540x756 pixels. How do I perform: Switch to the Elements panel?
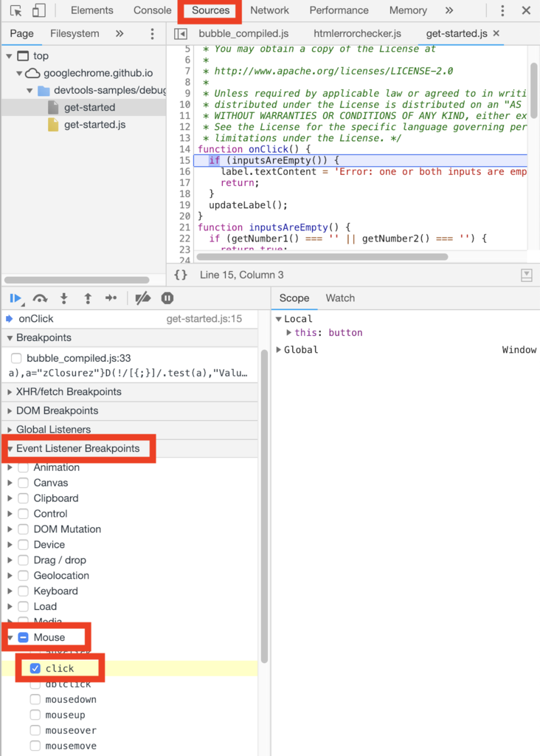tap(92, 10)
